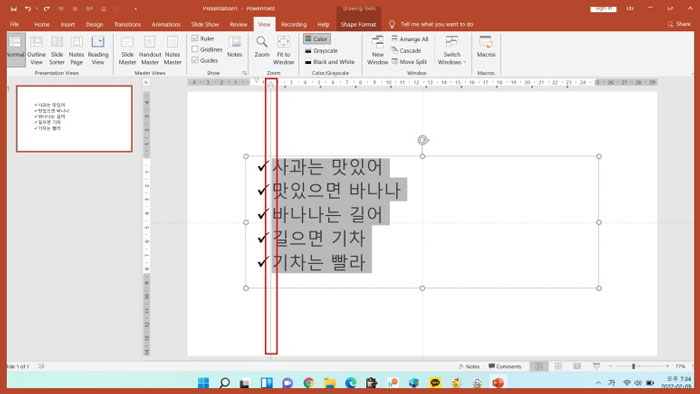Click the Normal view icon in status bar
Screen dimensions: 700x394
(539, 366)
